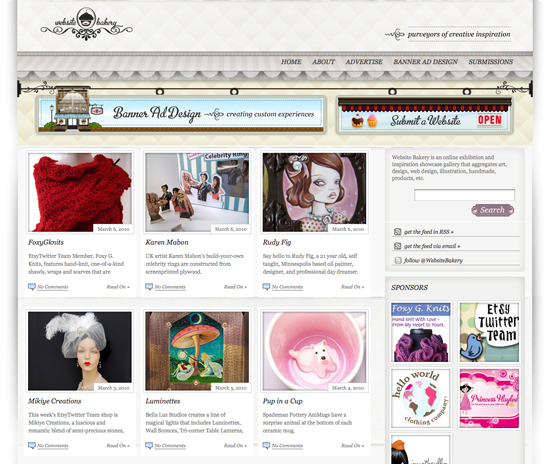Click the Pup in a Cup comment bubble icon
Image resolution: width=550 pixels, height=466 pixels.
pyautogui.click(x=266, y=446)
